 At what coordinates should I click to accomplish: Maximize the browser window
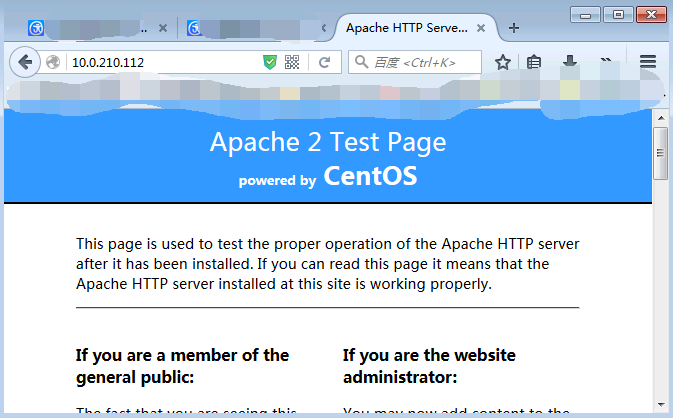click(x=618, y=15)
